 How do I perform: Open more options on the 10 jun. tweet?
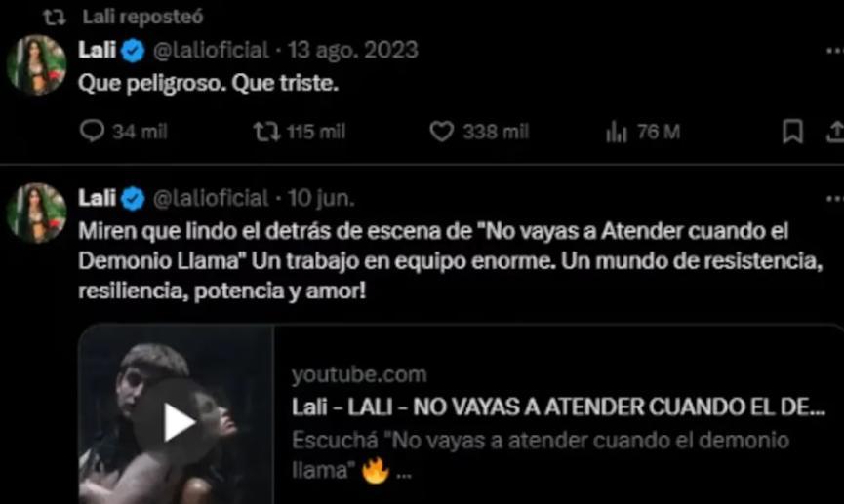pos(835,199)
